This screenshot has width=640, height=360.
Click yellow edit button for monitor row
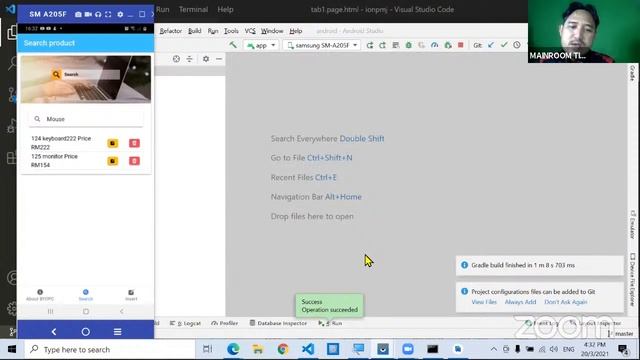point(113,161)
